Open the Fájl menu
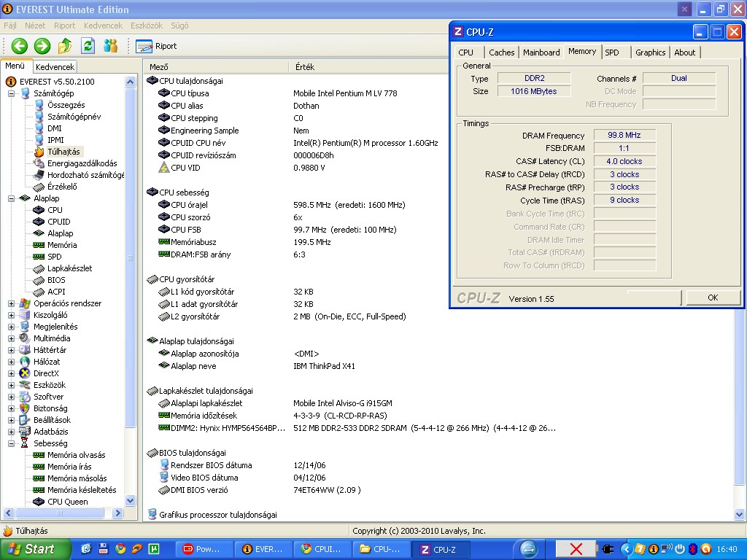The width and height of the screenshot is (747, 560). point(10,26)
